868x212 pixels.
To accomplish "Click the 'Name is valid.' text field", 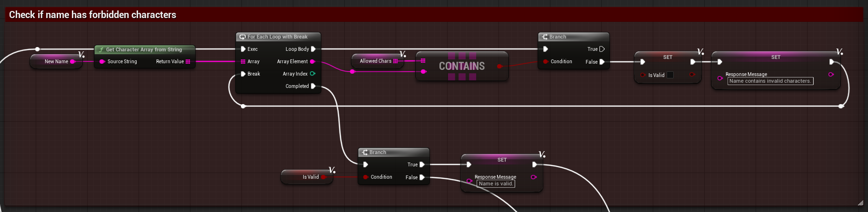I will pyautogui.click(x=495, y=184).
